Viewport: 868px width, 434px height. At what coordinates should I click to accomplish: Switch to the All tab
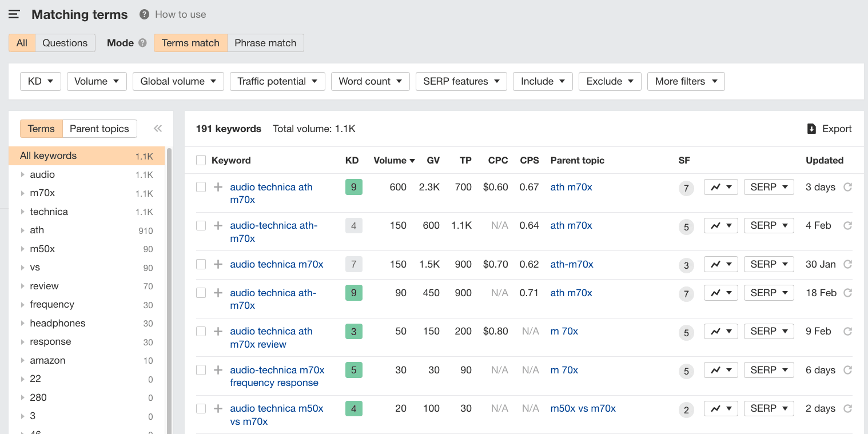click(22, 43)
